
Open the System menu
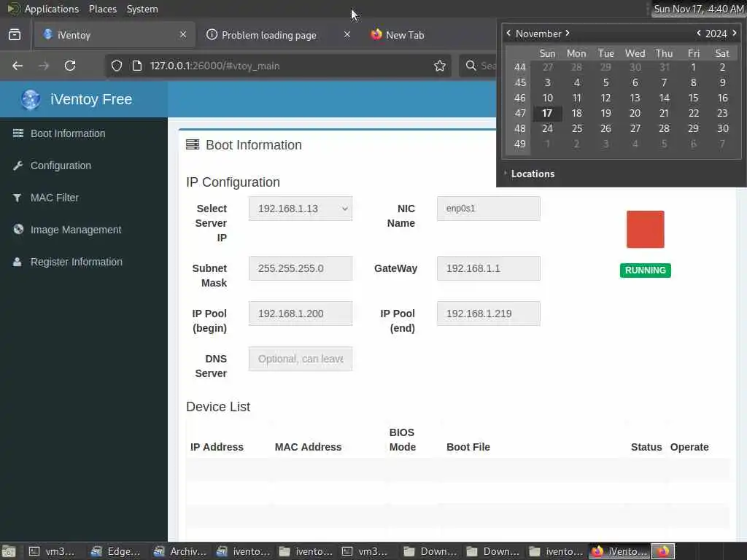point(142,9)
